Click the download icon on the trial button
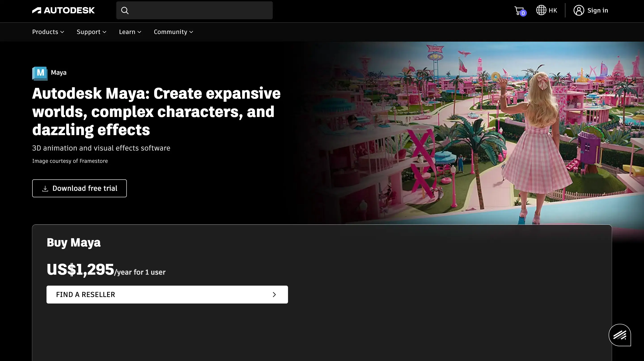Viewport: 644px width, 361px height. point(45,188)
